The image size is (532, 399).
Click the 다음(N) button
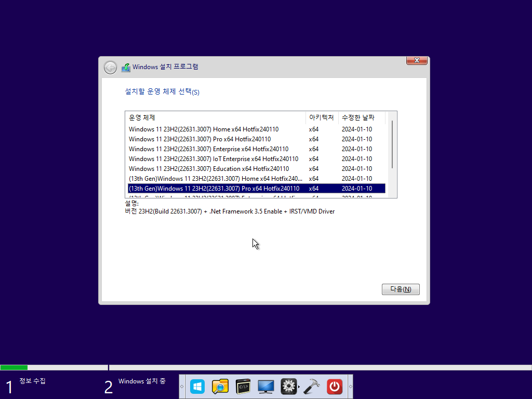tap(401, 289)
